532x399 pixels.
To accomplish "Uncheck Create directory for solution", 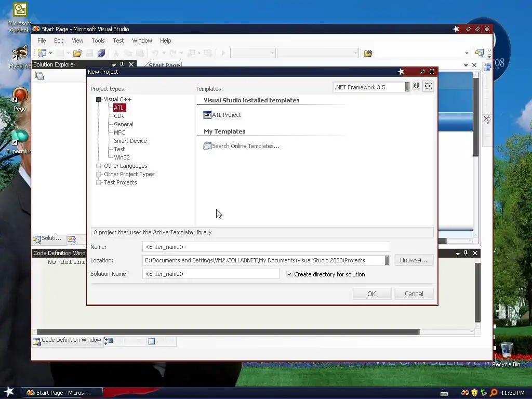I will coord(289,274).
